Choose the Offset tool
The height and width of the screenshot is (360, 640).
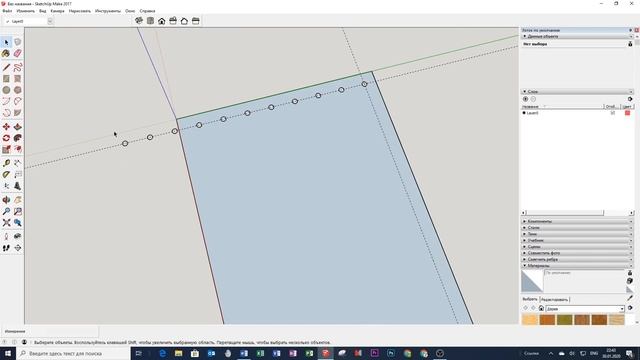pos(18,149)
